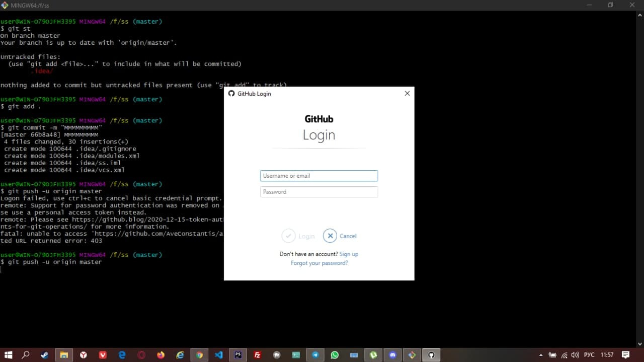The height and width of the screenshot is (362, 644).
Task: Launch Internet Explorer from the taskbar
Action: pyautogui.click(x=180, y=355)
